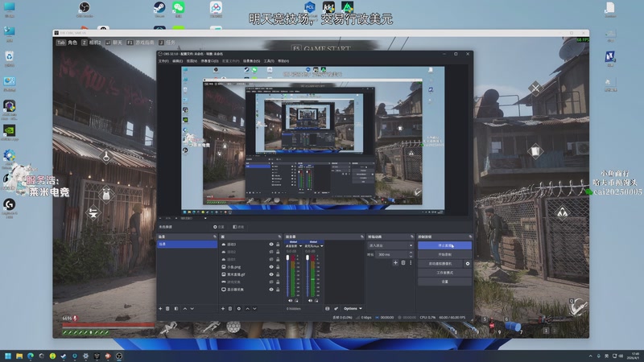Screen dimensions: 644x362
Task: Add a transition with plus icon
Action: [395, 263]
